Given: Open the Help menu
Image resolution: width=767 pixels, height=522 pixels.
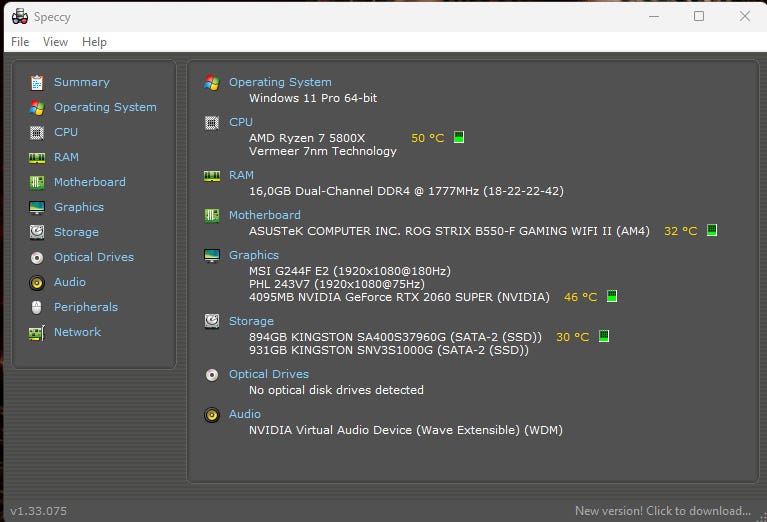Looking at the screenshot, I should click(94, 42).
